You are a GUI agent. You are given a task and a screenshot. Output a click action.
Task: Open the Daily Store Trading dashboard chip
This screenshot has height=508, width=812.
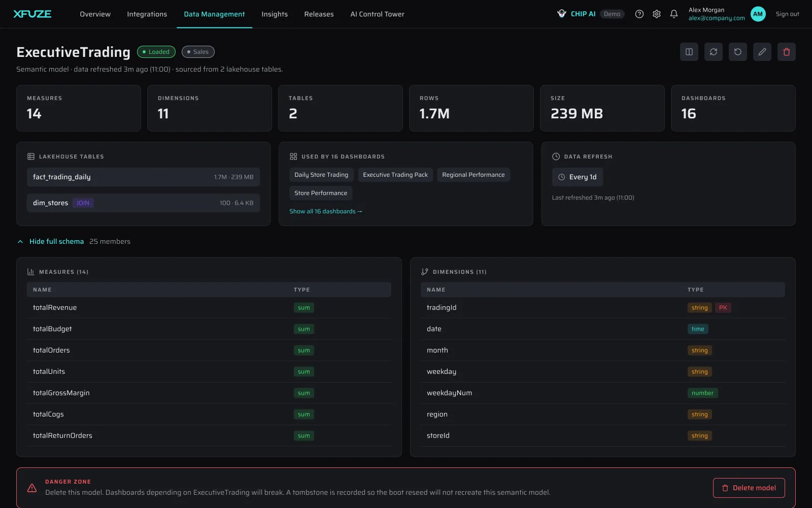click(x=321, y=175)
